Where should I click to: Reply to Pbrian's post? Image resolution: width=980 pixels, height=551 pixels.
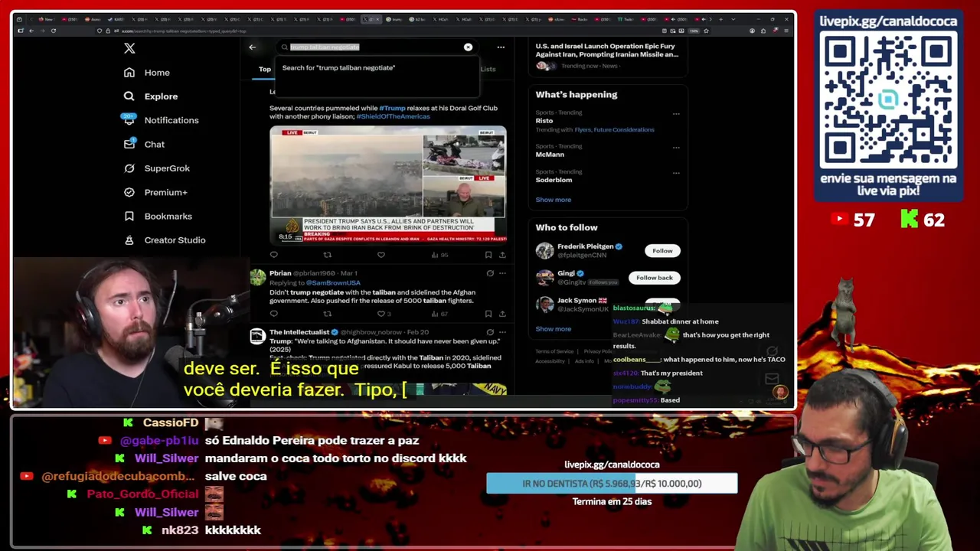[273, 314]
